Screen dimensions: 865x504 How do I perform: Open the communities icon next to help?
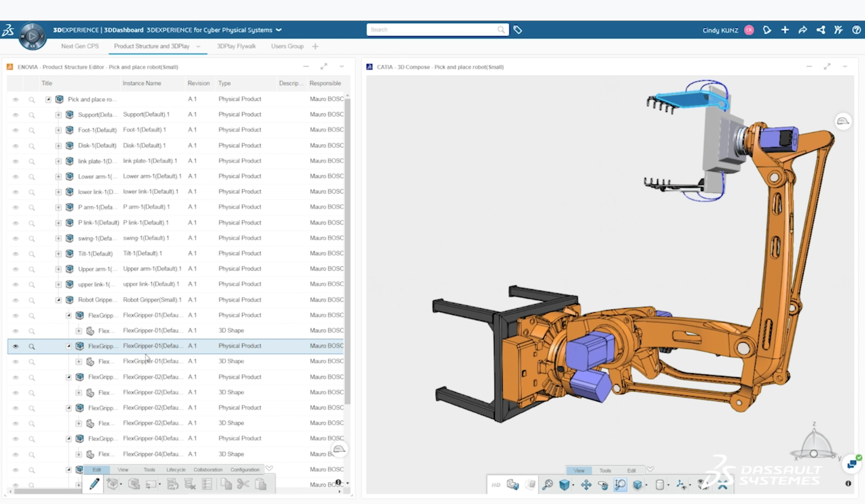point(838,30)
